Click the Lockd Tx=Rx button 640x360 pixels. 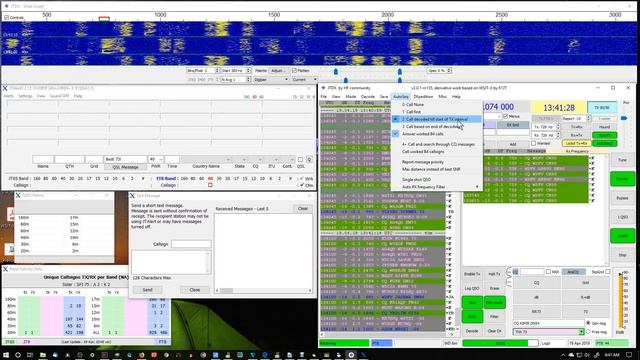576,143
